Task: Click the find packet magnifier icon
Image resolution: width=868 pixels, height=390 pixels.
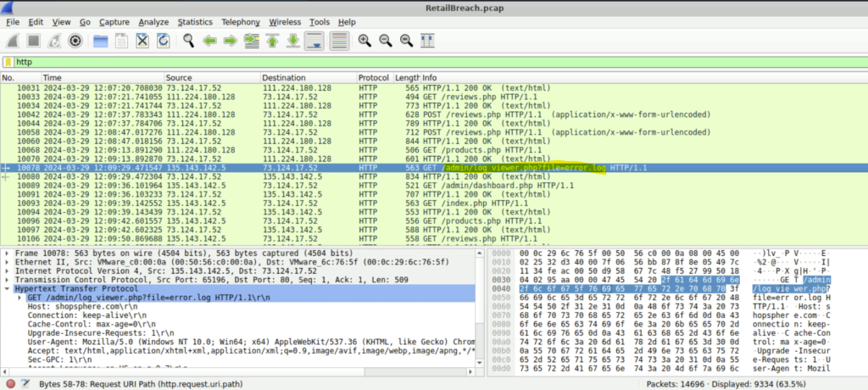Action: tap(188, 40)
